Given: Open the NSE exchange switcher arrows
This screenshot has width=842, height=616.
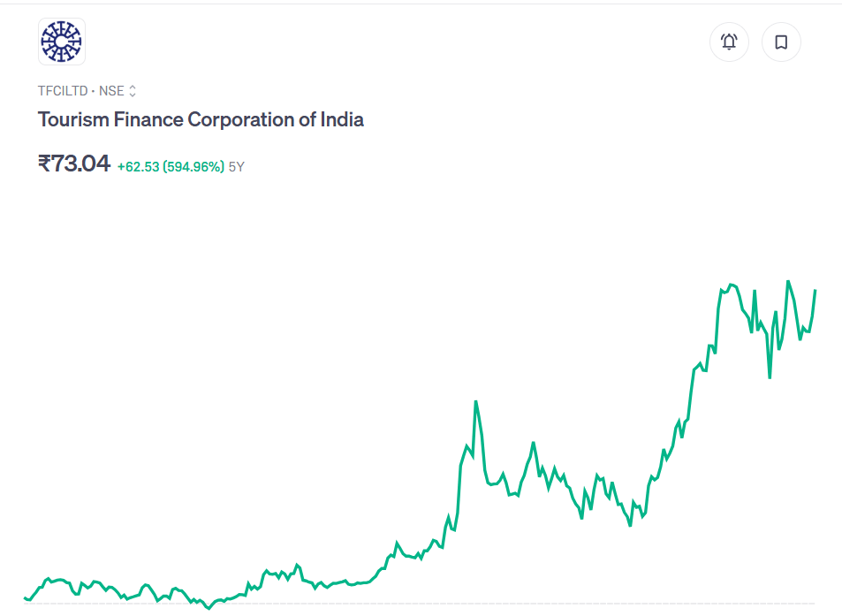Looking at the screenshot, I should click(133, 91).
